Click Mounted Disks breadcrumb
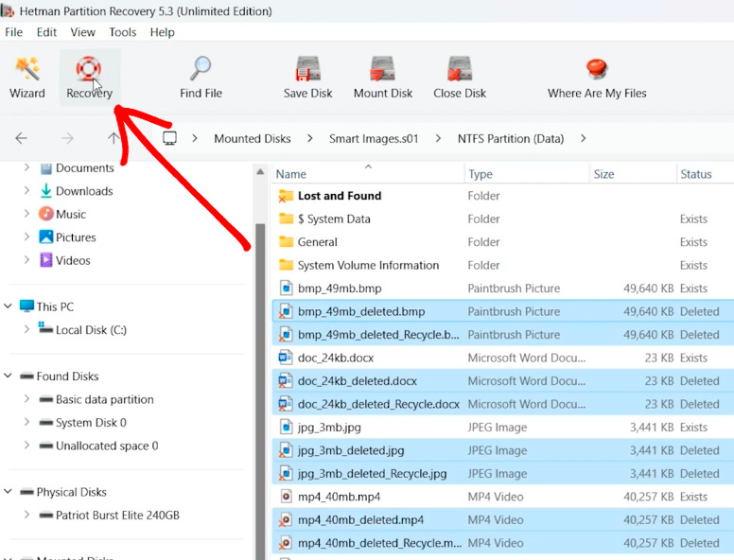 (253, 139)
